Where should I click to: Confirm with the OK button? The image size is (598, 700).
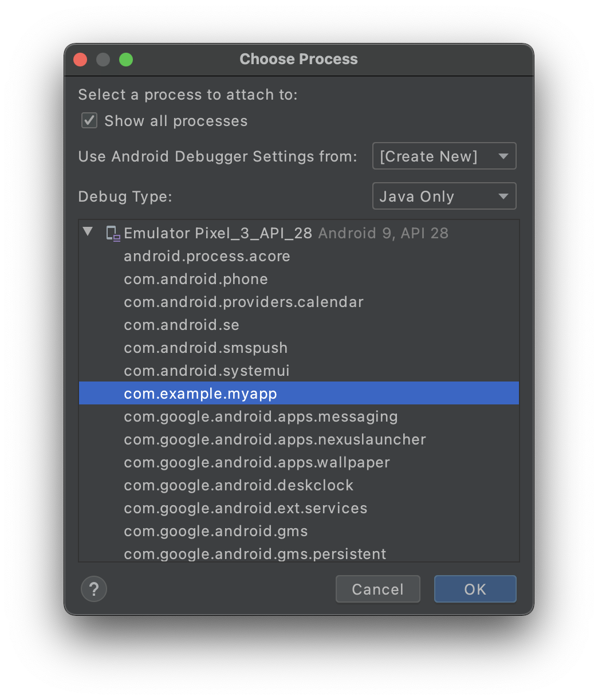pos(475,589)
